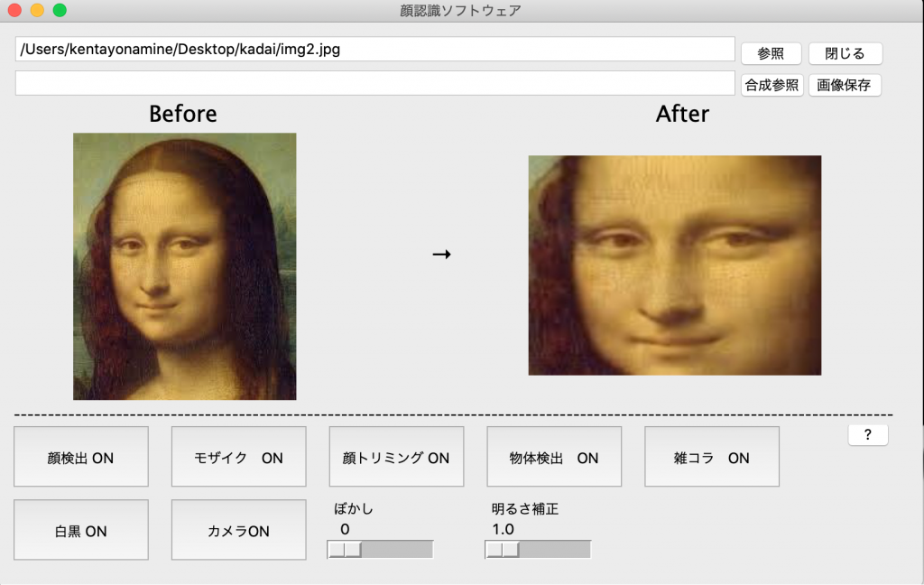
Task: Click the window title 顔認識ソフトウェア
Action: [x=460, y=11]
